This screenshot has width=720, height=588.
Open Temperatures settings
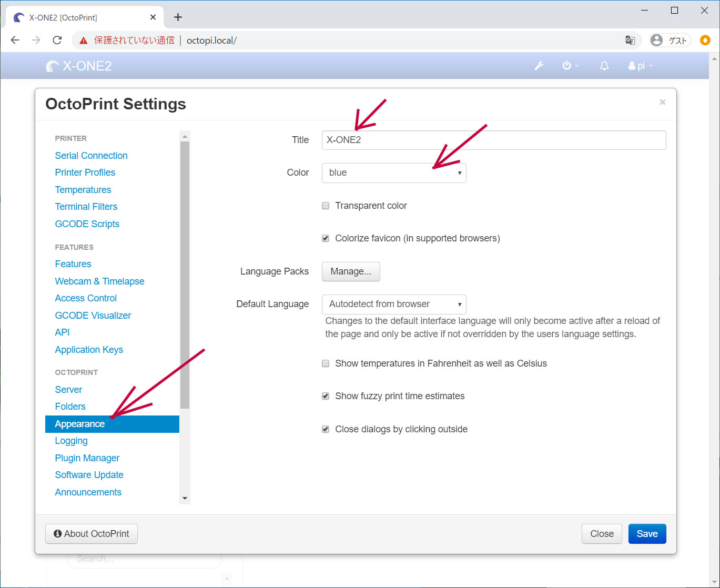(x=83, y=190)
